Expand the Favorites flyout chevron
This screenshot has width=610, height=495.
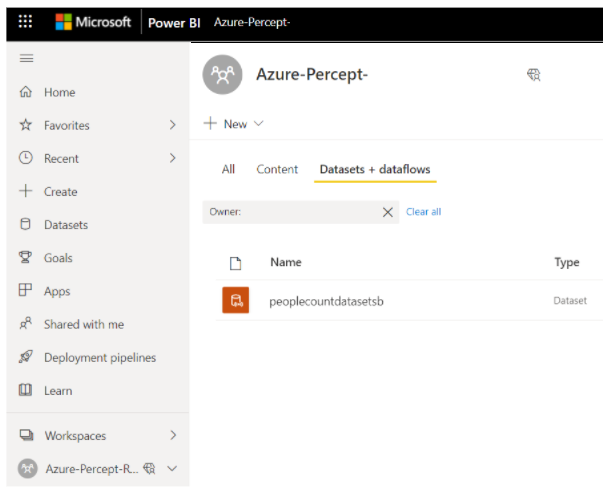[173, 125]
